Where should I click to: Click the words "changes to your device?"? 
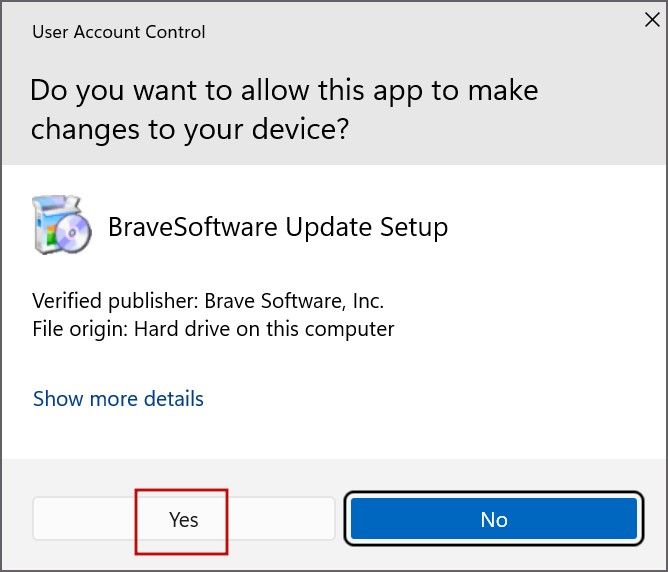(x=189, y=129)
